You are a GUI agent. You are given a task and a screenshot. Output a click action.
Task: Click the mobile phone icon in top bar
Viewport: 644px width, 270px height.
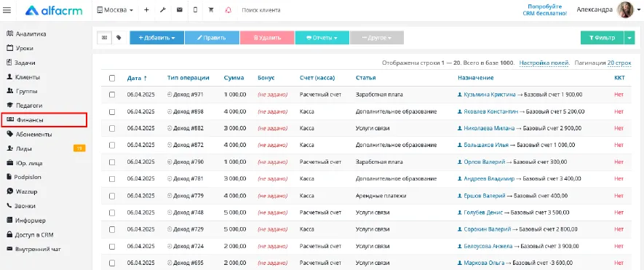coord(195,10)
